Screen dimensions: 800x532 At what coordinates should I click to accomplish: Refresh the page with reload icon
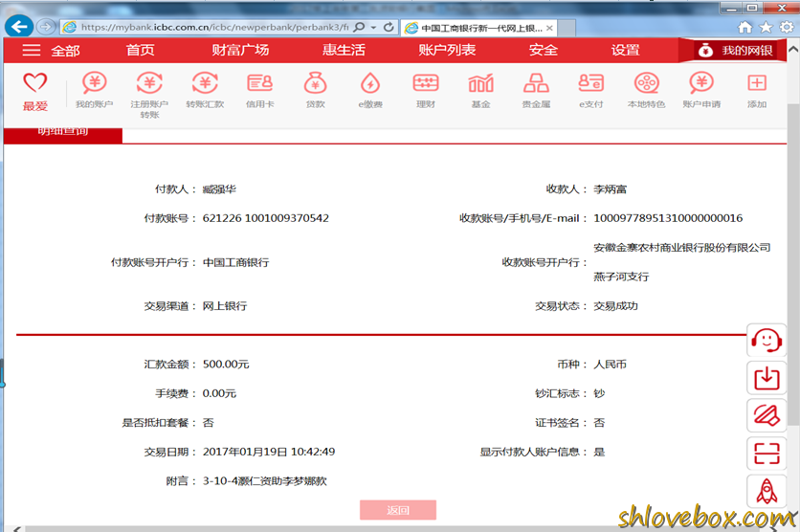(x=389, y=27)
